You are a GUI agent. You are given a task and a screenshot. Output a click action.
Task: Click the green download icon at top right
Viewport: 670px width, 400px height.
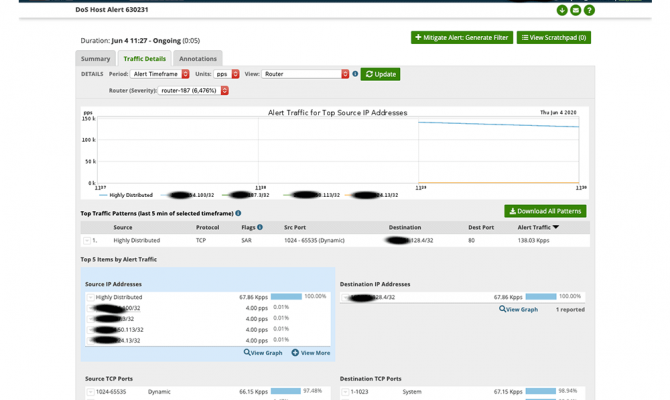click(562, 10)
